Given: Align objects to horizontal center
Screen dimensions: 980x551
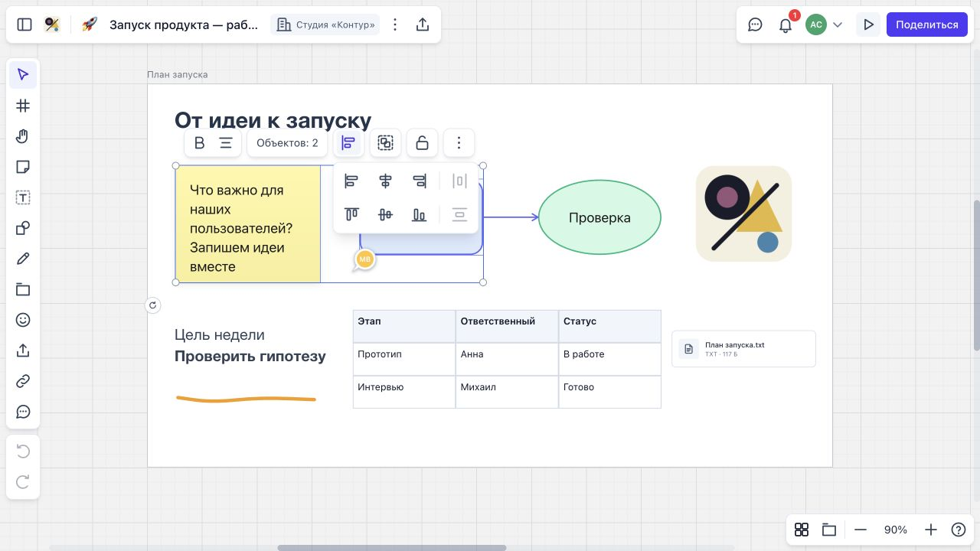Looking at the screenshot, I should tap(385, 181).
